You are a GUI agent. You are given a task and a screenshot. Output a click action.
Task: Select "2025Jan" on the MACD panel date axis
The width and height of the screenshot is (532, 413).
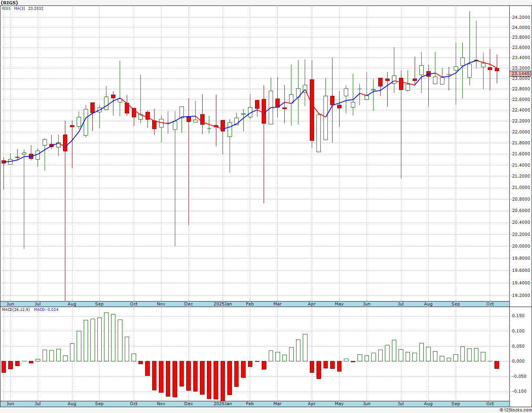tap(223, 404)
